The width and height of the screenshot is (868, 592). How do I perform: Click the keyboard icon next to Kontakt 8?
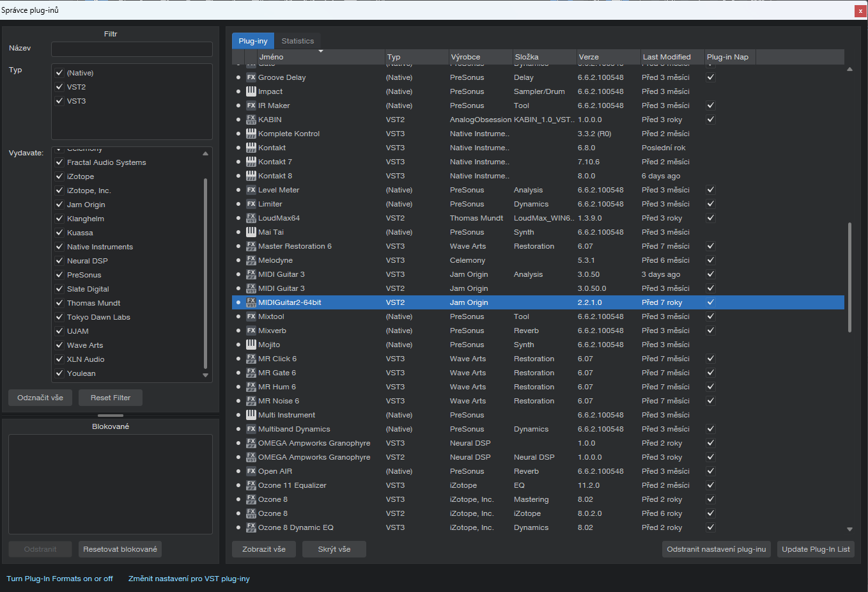pyautogui.click(x=251, y=176)
